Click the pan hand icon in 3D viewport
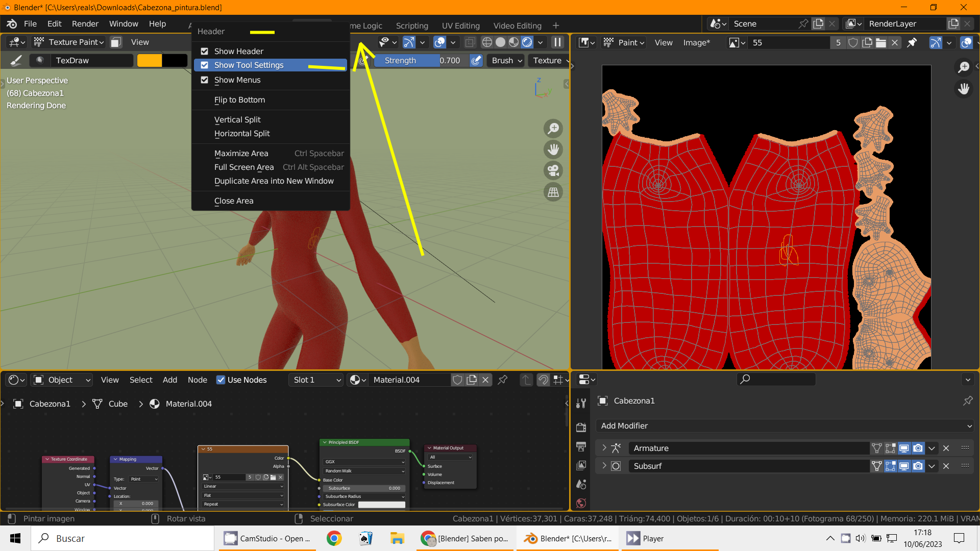This screenshot has width=980, height=551. (553, 149)
